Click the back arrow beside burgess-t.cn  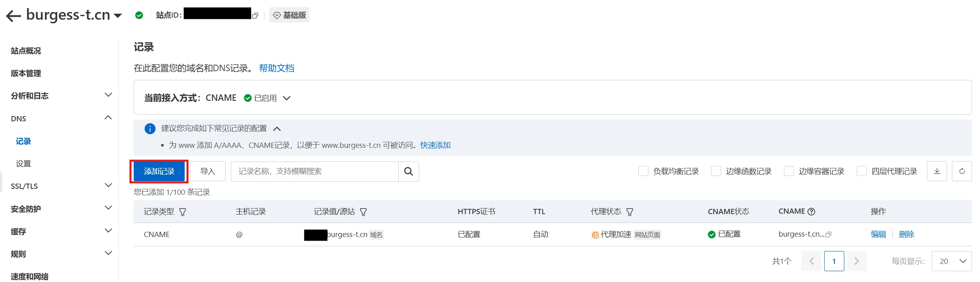pos(13,16)
